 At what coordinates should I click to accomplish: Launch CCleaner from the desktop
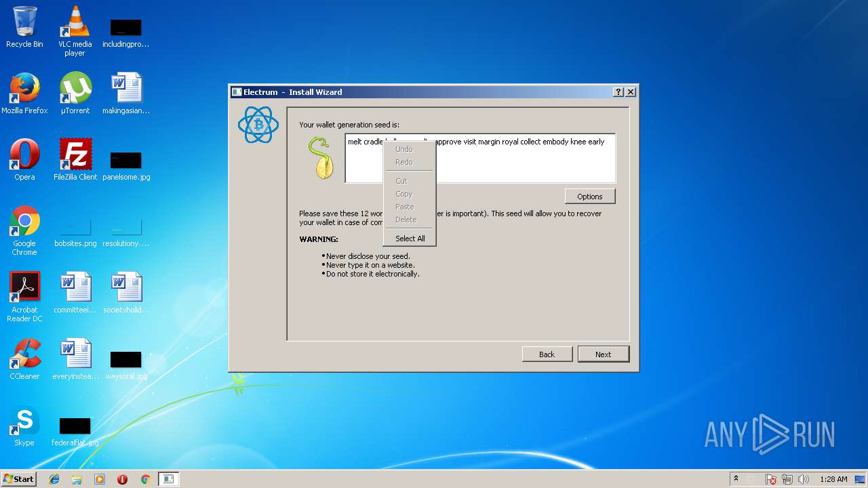(24, 359)
